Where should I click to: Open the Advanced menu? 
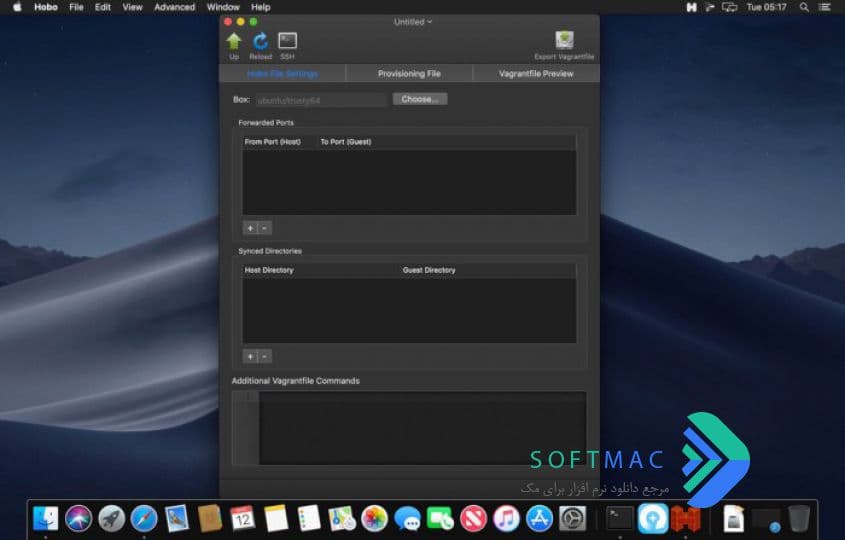point(175,7)
